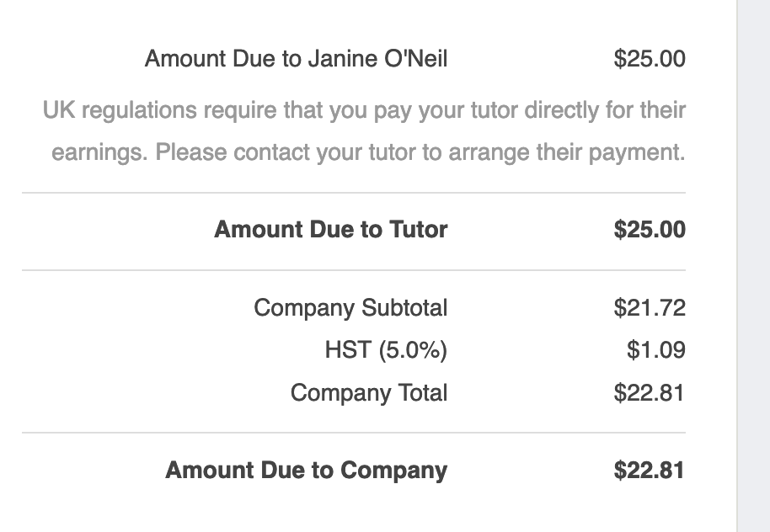Click the $25.00 amount beside Janine O'Neil
Viewport: 770px width, 532px height.
650,59
